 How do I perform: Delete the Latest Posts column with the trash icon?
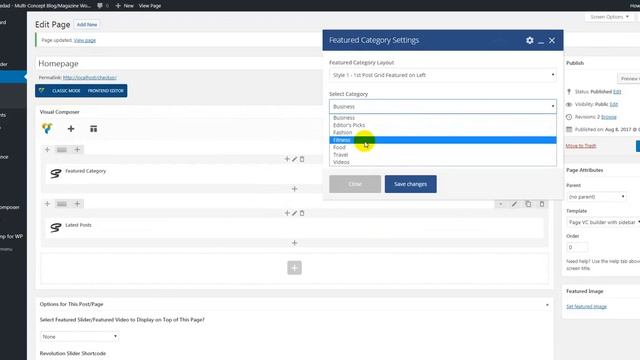coord(302,213)
